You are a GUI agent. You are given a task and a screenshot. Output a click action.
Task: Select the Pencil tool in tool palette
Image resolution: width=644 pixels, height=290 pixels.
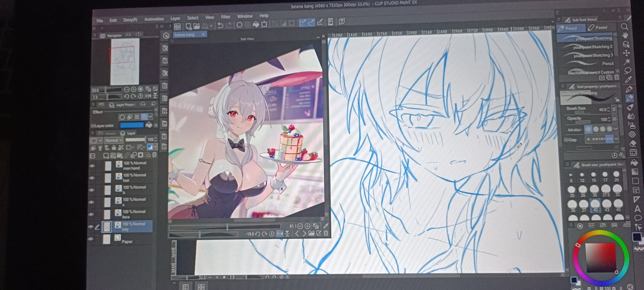[x=630, y=98]
